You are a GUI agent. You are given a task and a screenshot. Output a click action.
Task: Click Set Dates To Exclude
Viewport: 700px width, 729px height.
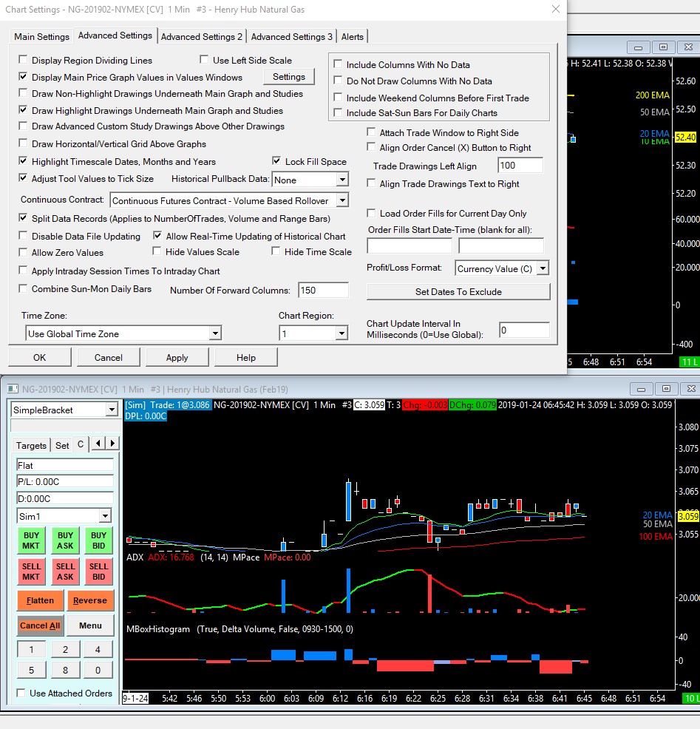tap(458, 291)
